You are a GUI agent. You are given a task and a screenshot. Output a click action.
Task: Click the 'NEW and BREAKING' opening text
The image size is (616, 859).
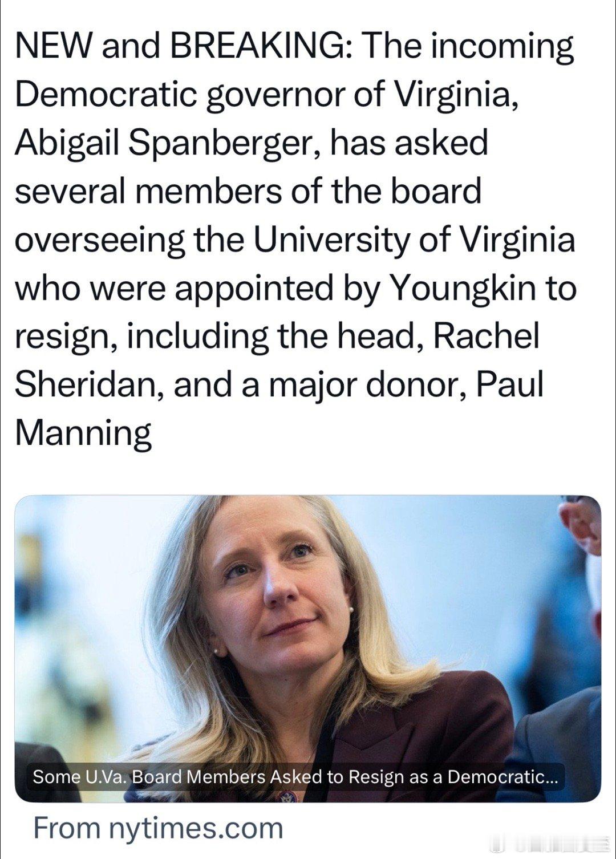(x=183, y=46)
